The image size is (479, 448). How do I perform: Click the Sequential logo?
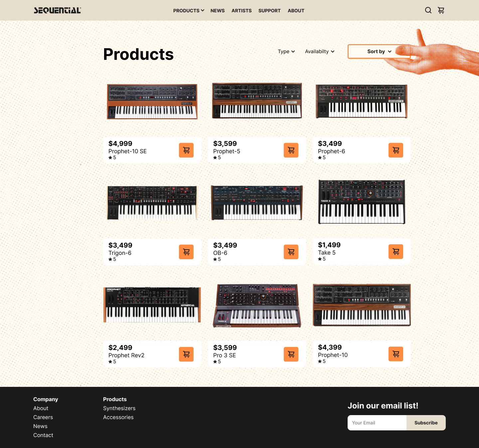(57, 10)
